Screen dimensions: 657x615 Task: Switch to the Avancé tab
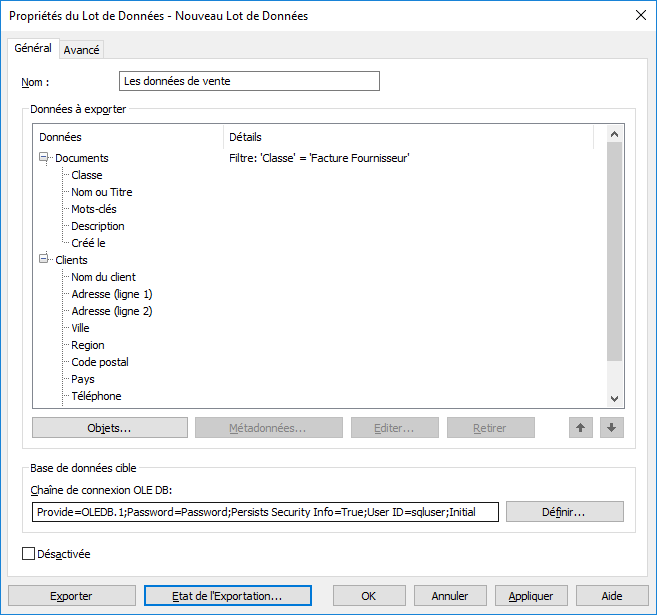(x=82, y=50)
